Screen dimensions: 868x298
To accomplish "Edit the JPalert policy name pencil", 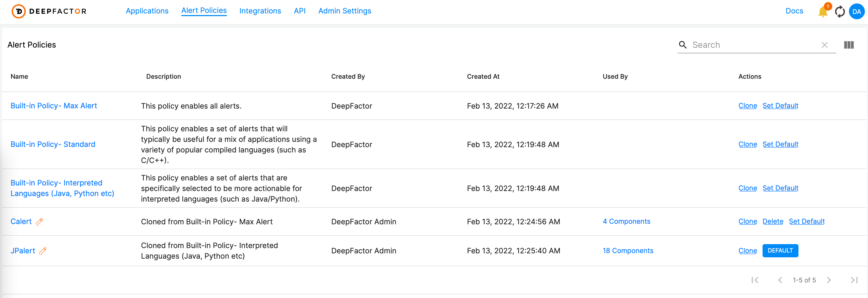I will pos(43,251).
